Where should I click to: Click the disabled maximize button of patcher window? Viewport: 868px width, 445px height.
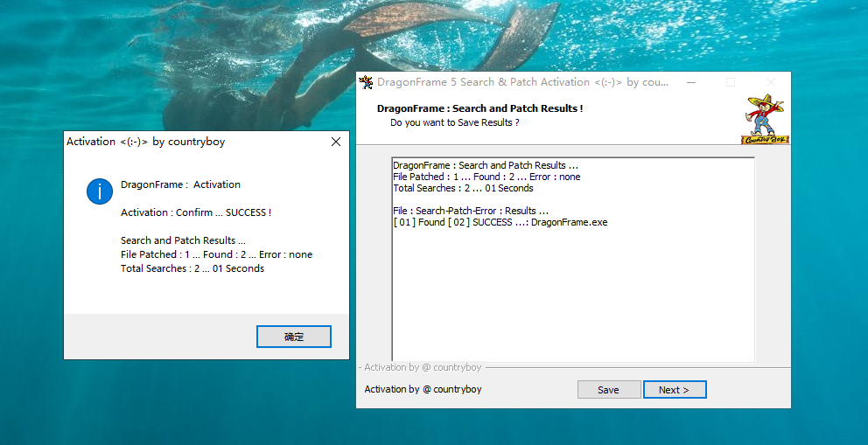point(731,82)
